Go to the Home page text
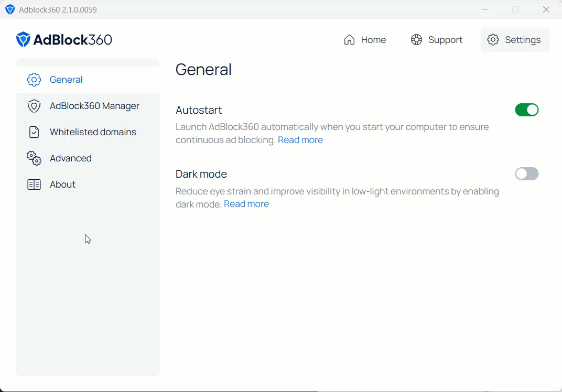The image size is (562, 392). pyautogui.click(x=373, y=40)
